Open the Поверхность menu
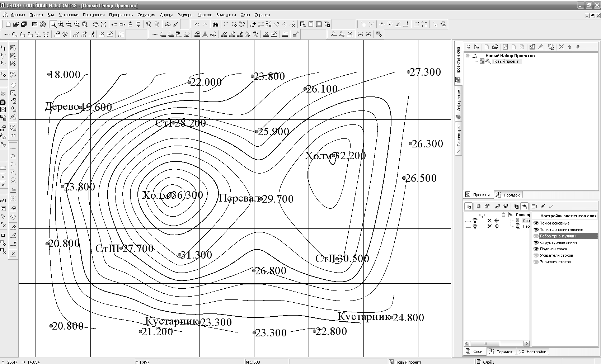The image size is (601, 364). click(121, 15)
